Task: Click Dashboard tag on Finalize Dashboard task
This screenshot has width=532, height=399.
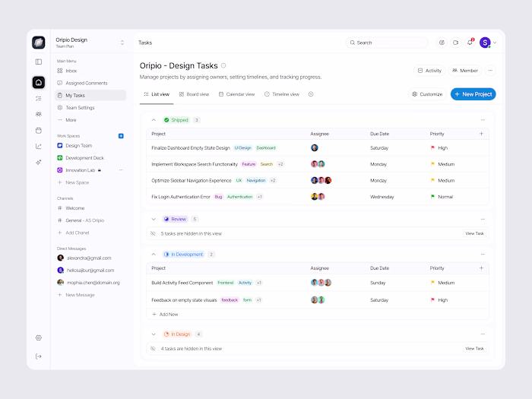Action: (266, 148)
